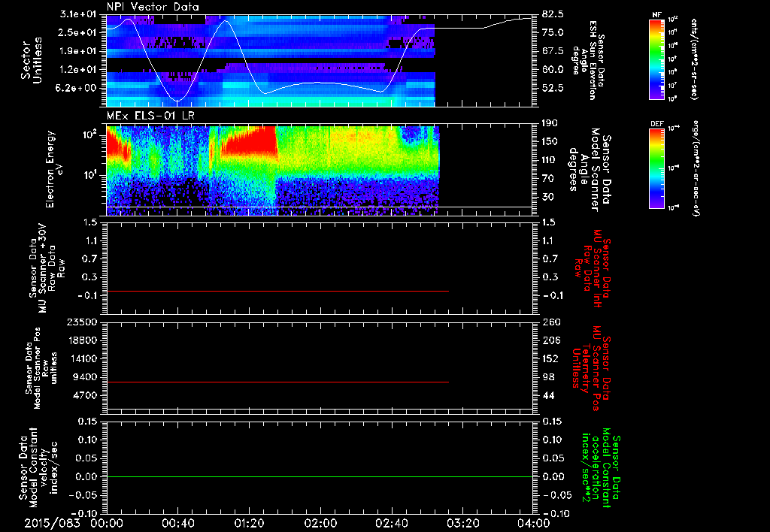This screenshot has width=770, height=532.
Task: Click the 'Model Scanner Pos Raw unitless' axis title
Action: (x=41, y=368)
